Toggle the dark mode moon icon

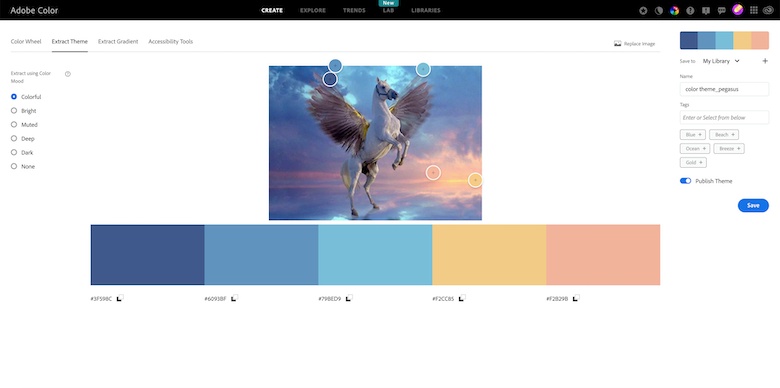pyautogui.click(x=659, y=10)
